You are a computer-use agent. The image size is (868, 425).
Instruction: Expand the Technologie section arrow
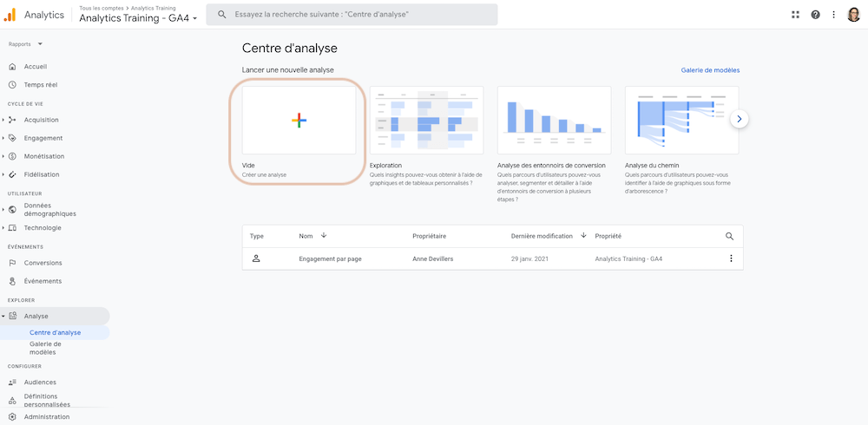tap(3, 228)
